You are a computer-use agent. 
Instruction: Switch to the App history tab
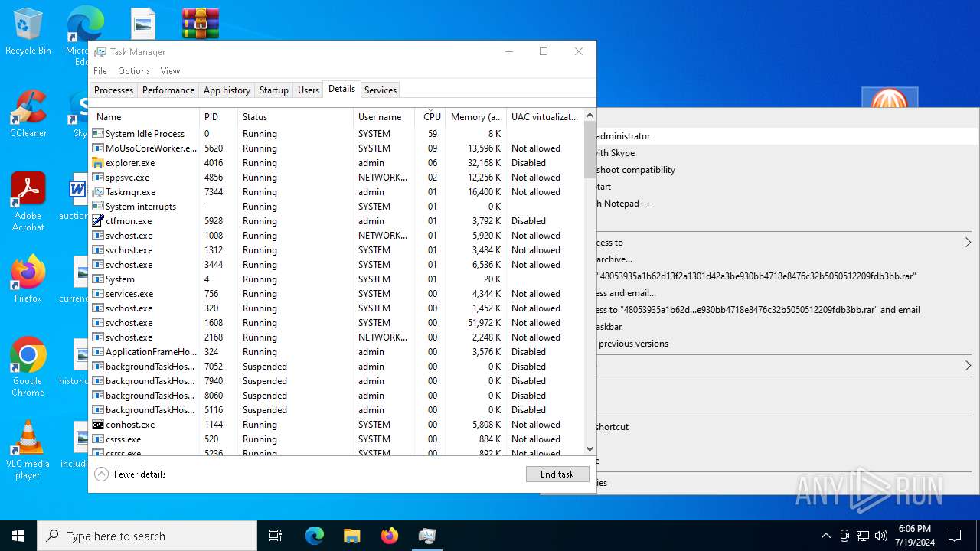(x=227, y=90)
